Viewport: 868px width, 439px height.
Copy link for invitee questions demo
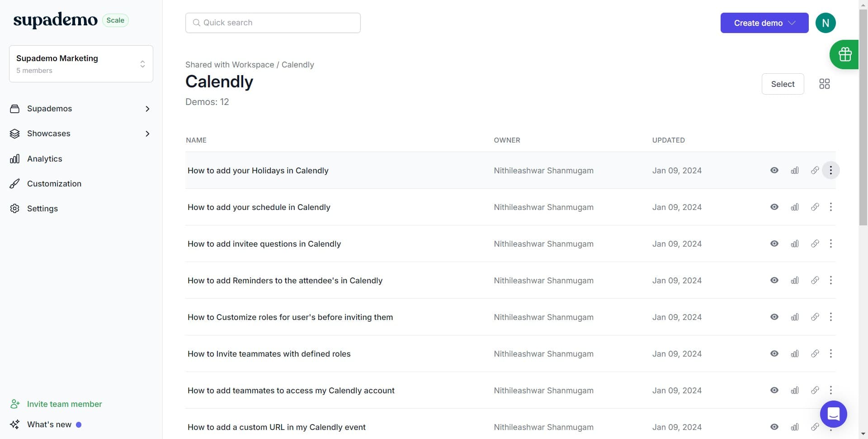click(815, 244)
